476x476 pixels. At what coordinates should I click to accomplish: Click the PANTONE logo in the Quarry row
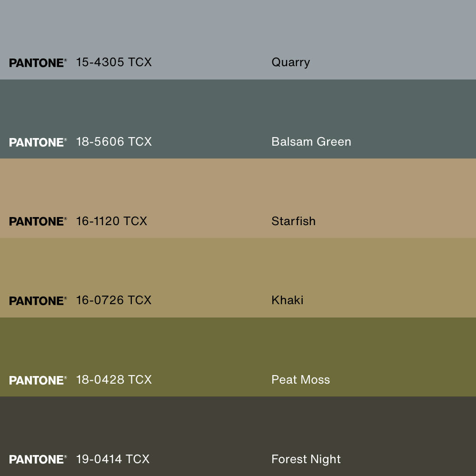click(38, 63)
